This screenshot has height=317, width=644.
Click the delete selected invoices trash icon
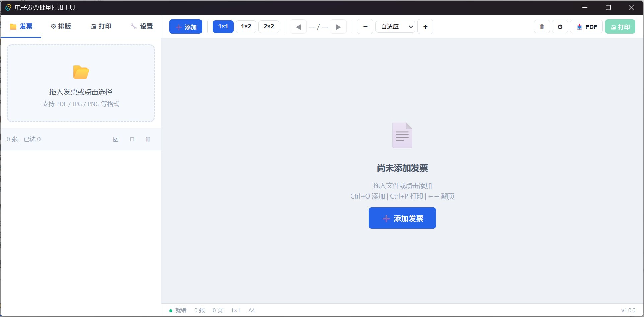[x=148, y=139]
